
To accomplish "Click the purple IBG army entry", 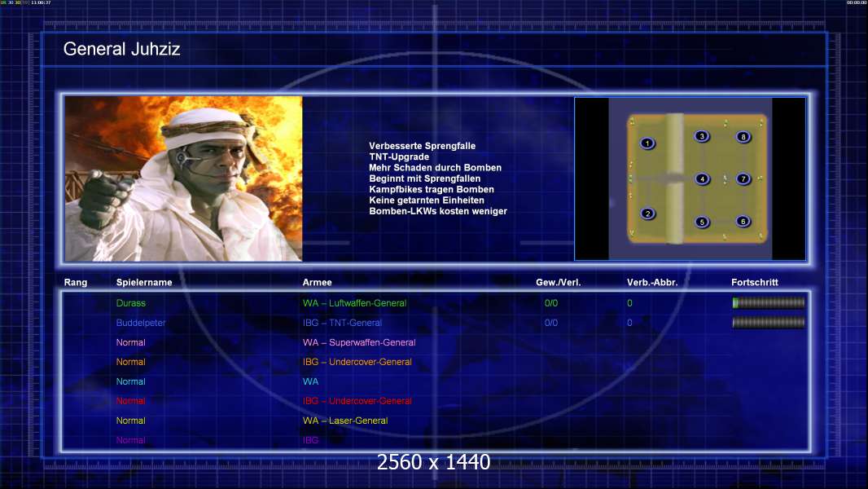I will pyautogui.click(x=310, y=440).
